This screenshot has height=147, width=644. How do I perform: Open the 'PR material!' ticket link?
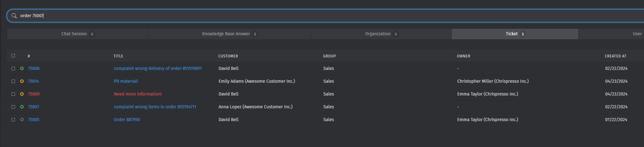coord(126,81)
